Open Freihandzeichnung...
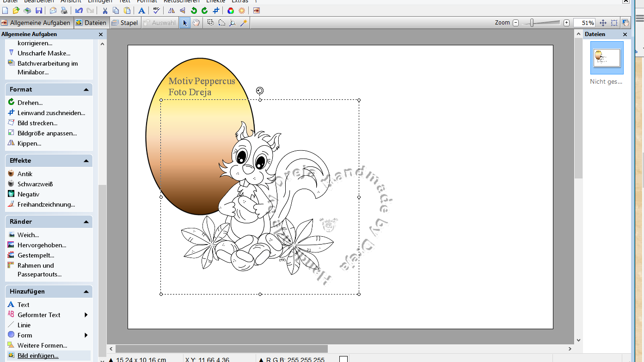The height and width of the screenshot is (362, 644). coord(46,204)
